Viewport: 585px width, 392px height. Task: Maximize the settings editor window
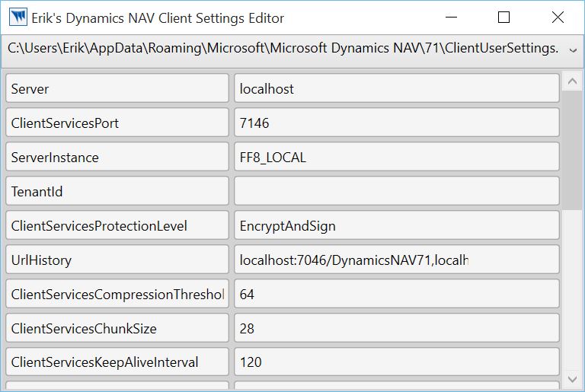pyautogui.click(x=503, y=18)
